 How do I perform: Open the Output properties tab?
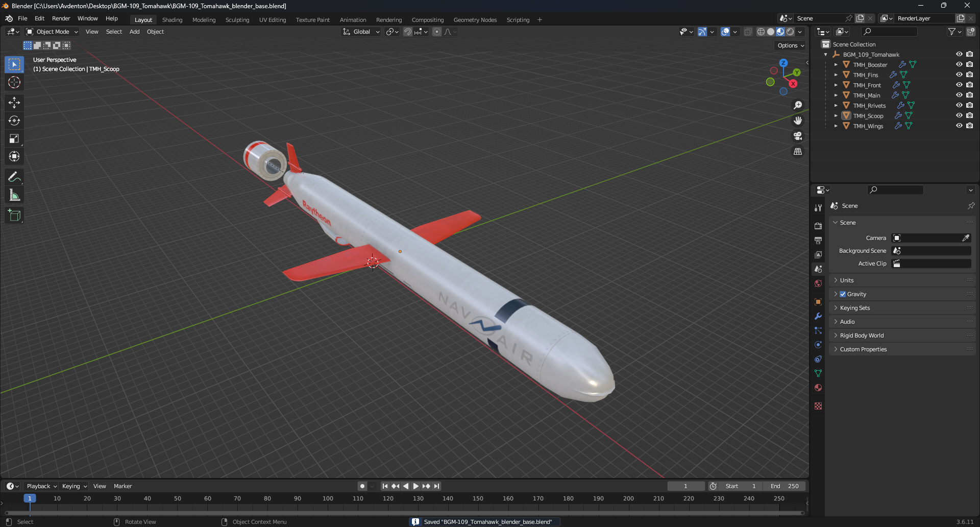click(818, 240)
